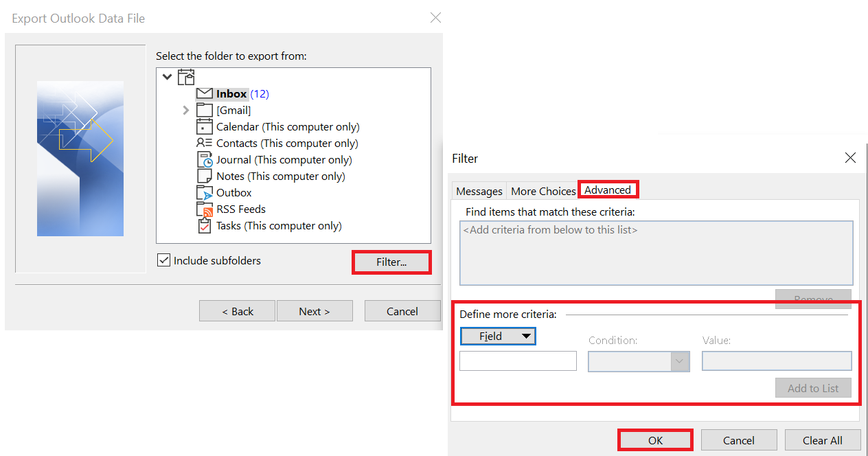Select Journal (This computer only)
The image size is (868, 456).
[274, 159]
